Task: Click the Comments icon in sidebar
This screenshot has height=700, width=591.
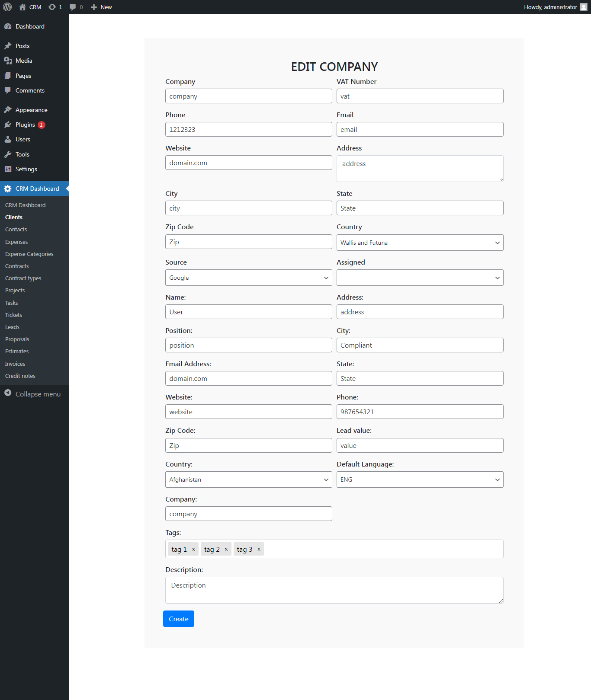Action: pyautogui.click(x=8, y=90)
